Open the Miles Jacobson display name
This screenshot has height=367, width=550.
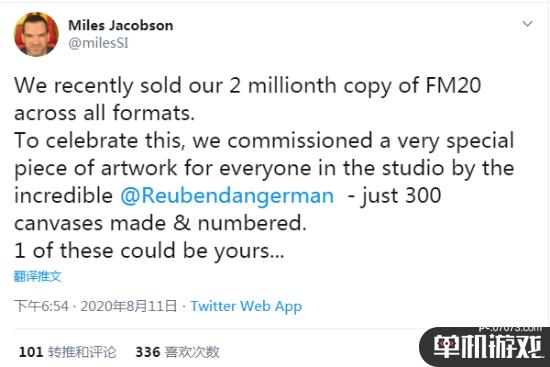coord(121,25)
